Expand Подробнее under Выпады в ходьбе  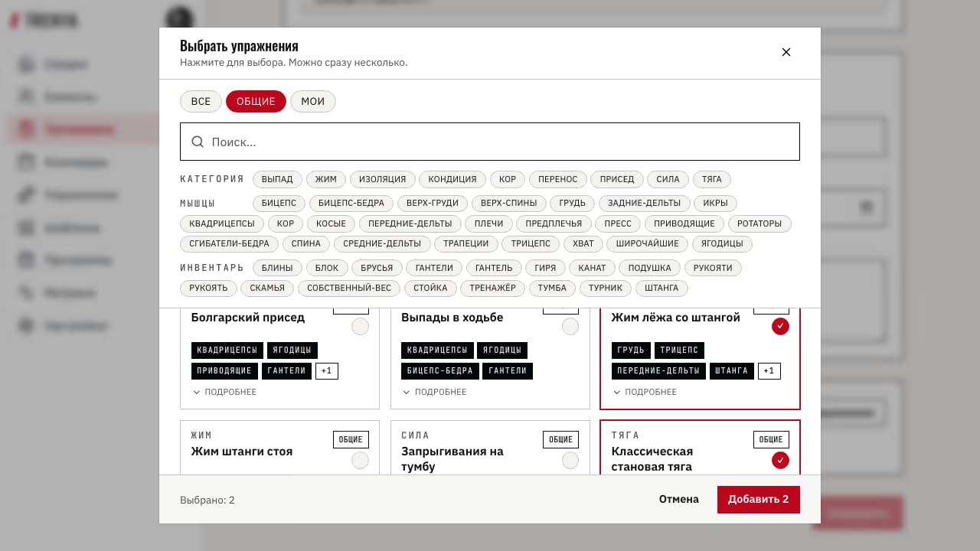434,392
